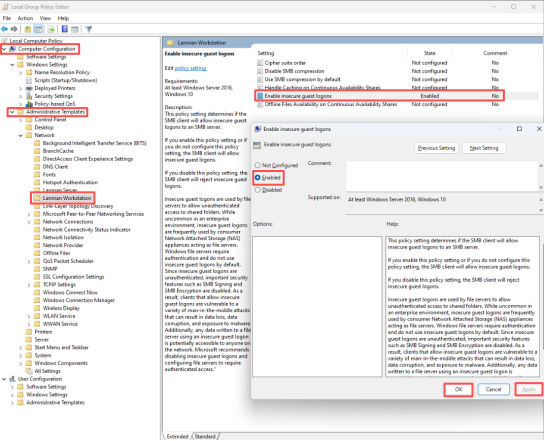Collapse the Administrative Templates node

pyautogui.click(x=13, y=112)
